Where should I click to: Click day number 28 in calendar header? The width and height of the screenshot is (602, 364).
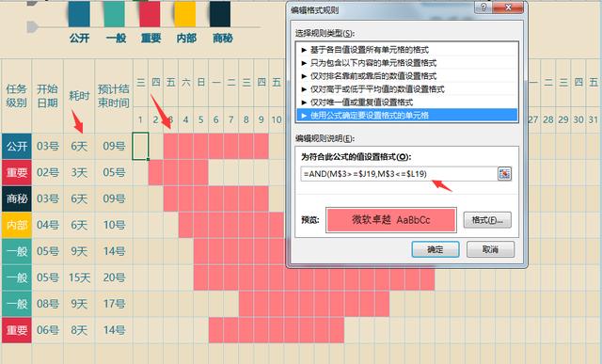pos(548,119)
